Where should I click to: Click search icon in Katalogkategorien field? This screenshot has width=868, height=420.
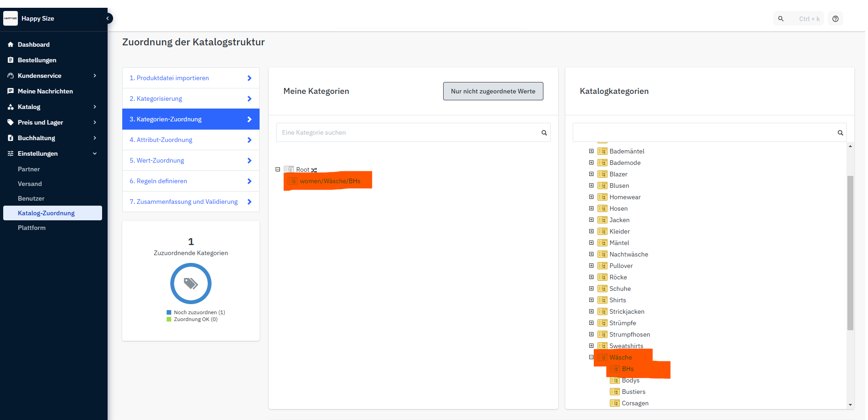coord(840,133)
